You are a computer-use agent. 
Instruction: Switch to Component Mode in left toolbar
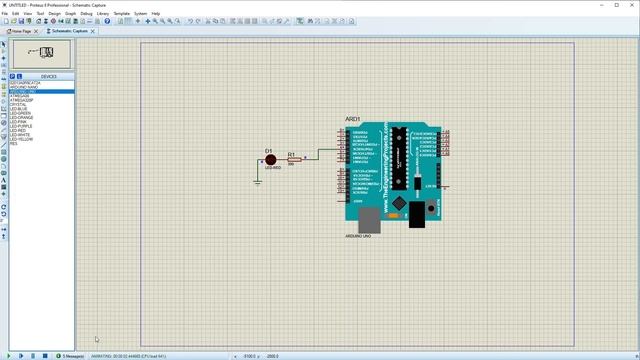(x=4, y=51)
